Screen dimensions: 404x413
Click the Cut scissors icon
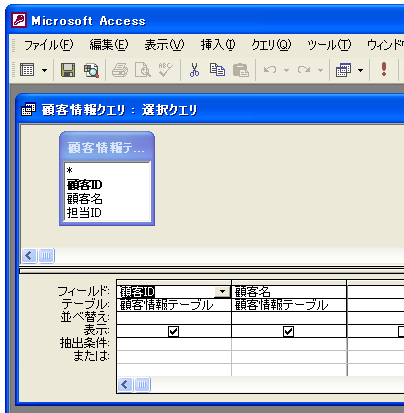[195, 70]
